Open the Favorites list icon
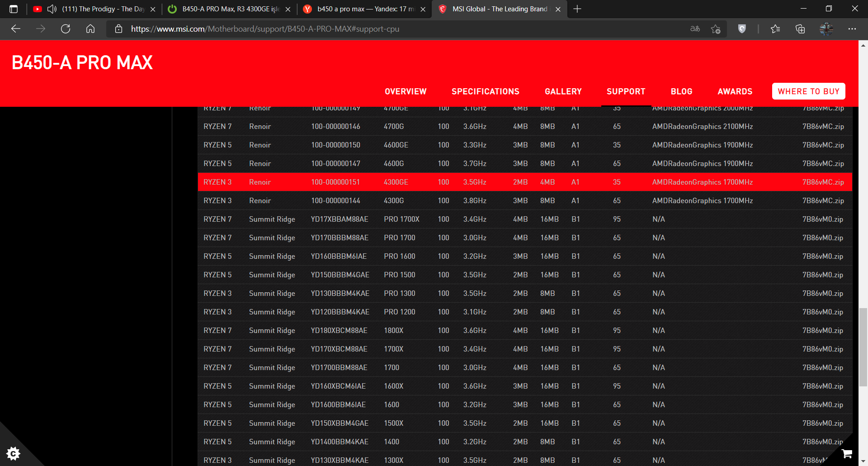 (775, 29)
